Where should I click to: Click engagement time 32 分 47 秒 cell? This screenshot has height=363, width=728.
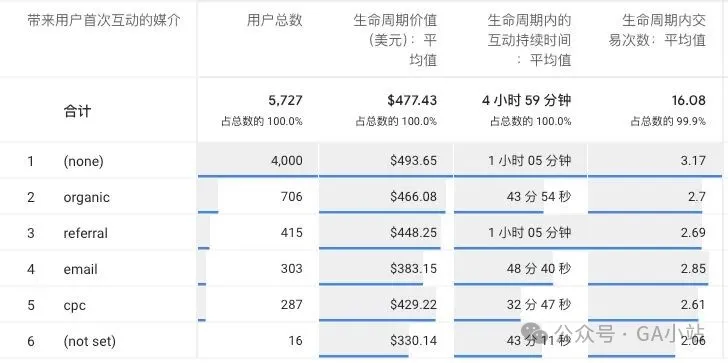(x=539, y=305)
